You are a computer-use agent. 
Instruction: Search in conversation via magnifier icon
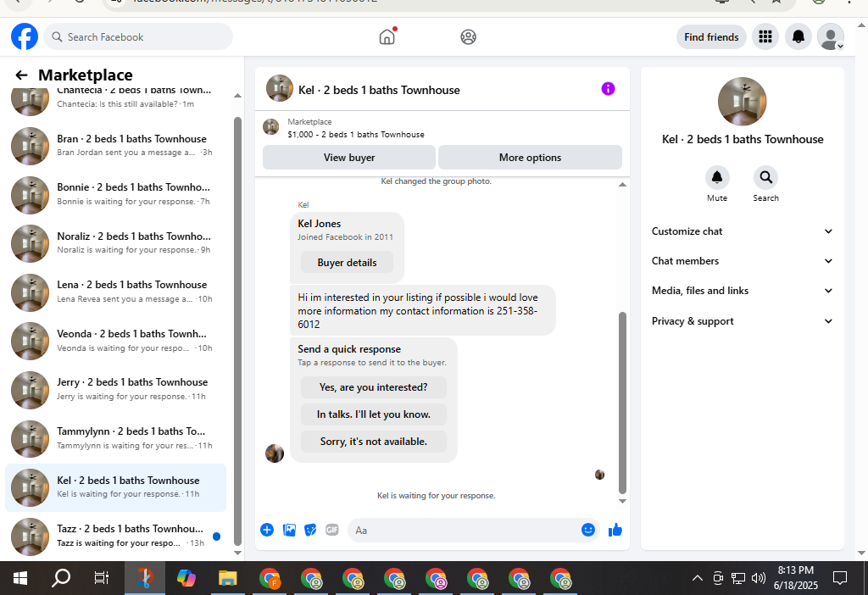point(765,177)
